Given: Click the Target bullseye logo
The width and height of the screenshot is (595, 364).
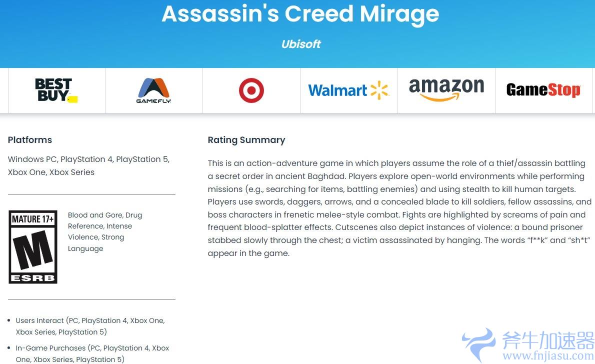Looking at the screenshot, I should (251, 91).
